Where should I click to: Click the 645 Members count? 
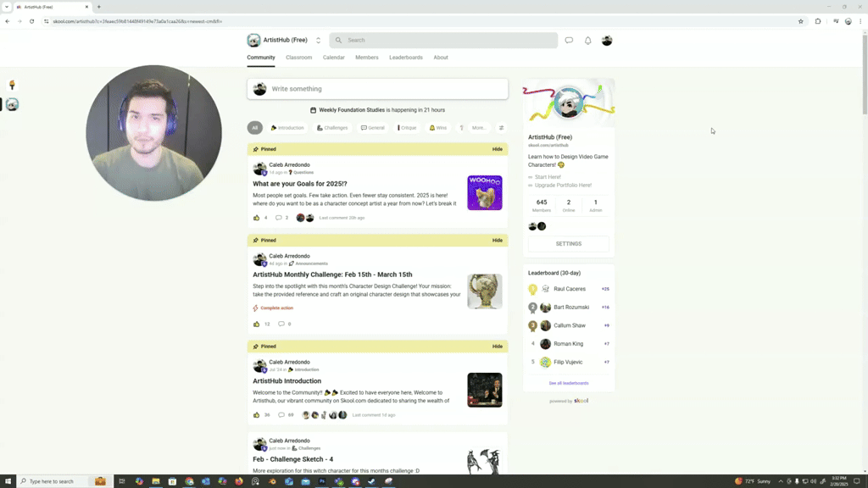coord(542,205)
